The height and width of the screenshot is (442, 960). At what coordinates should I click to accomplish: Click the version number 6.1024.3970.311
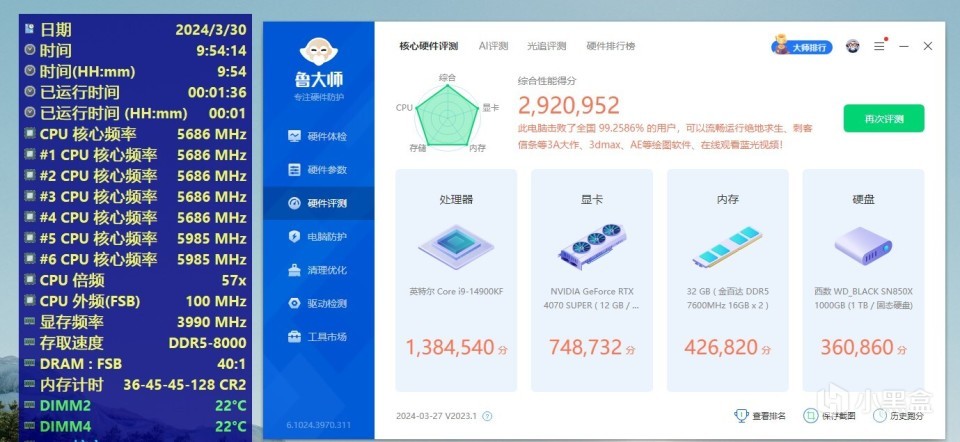[318, 425]
